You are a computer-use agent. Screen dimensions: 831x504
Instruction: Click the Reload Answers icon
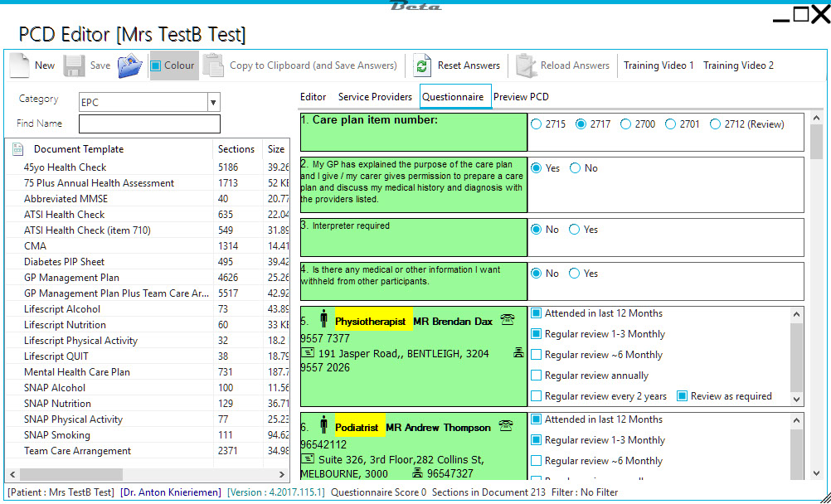click(525, 65)
